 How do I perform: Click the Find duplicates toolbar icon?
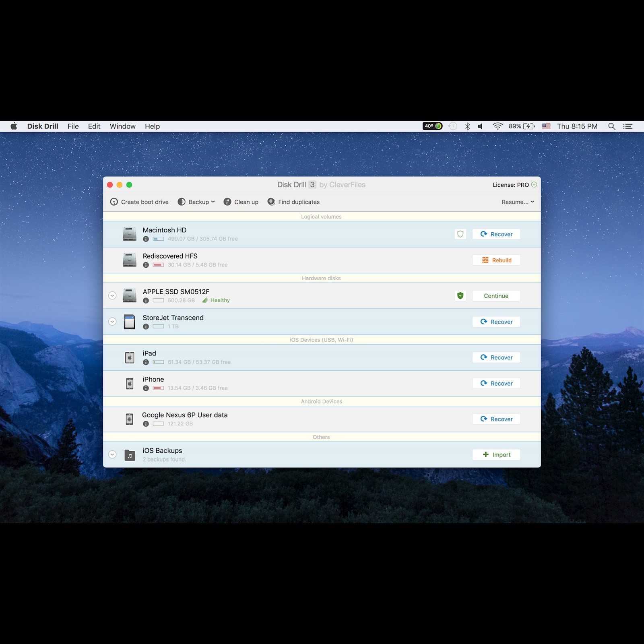point(271,202)
